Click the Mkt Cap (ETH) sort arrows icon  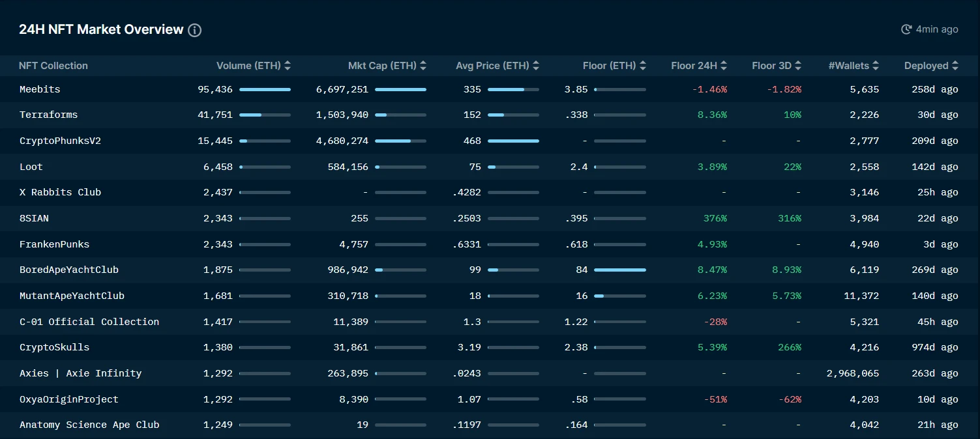[423, 66]
